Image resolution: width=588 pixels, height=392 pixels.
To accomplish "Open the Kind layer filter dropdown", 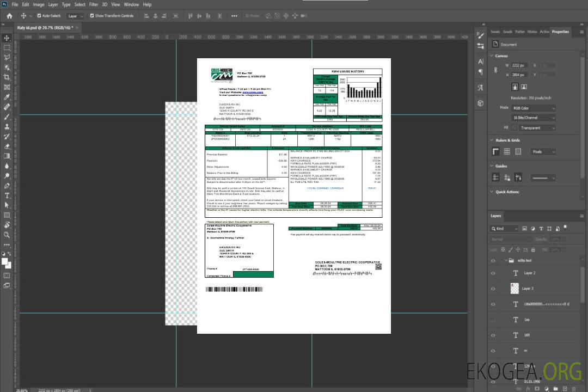I will [x=504, y=229].
